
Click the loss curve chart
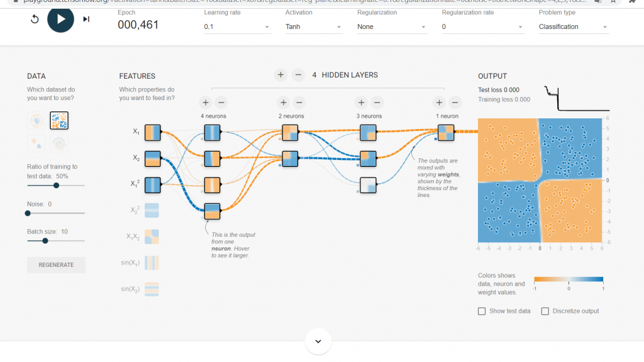pos(577,98)
